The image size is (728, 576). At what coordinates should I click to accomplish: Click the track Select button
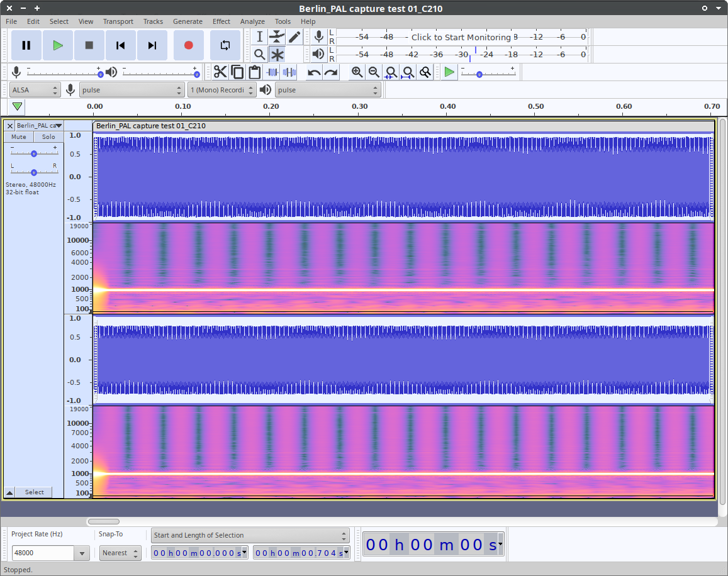pyautogui.click(x=34, y=492)
